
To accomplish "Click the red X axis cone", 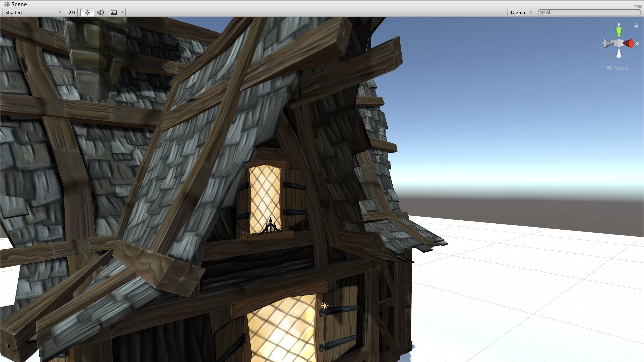I will click(628, 43).
